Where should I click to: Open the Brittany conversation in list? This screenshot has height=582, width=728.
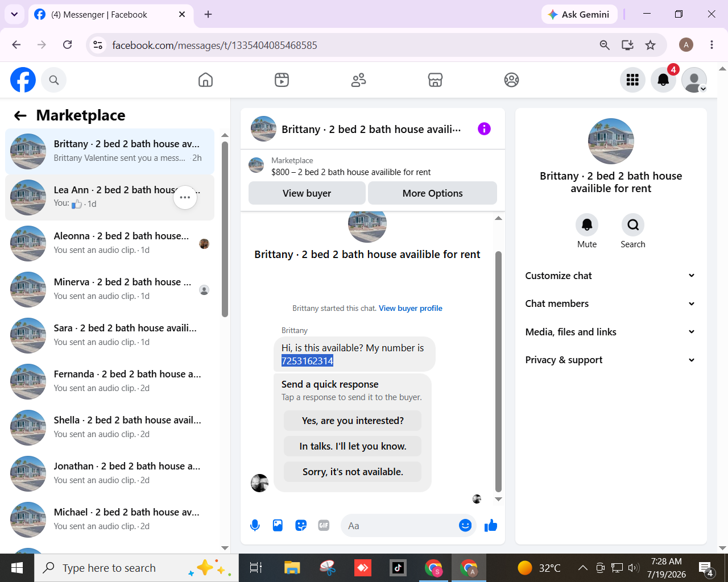(110, 151)
